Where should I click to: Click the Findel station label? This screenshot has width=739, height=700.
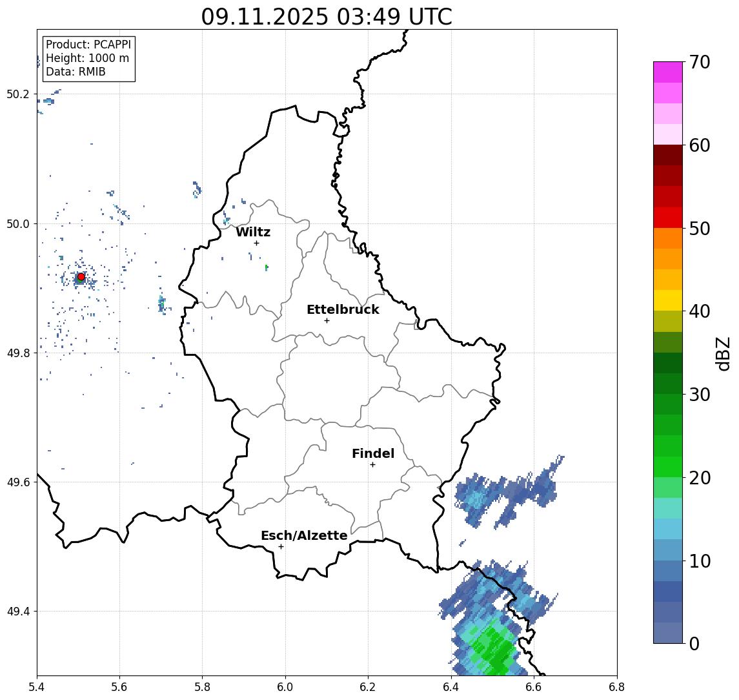pyautogui.click(x=373, y=453)
